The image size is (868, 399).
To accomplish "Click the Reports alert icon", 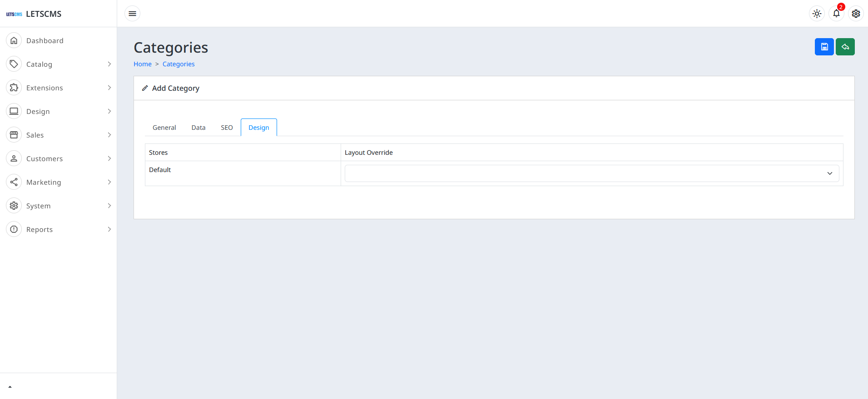I will (x=14, y=229).
